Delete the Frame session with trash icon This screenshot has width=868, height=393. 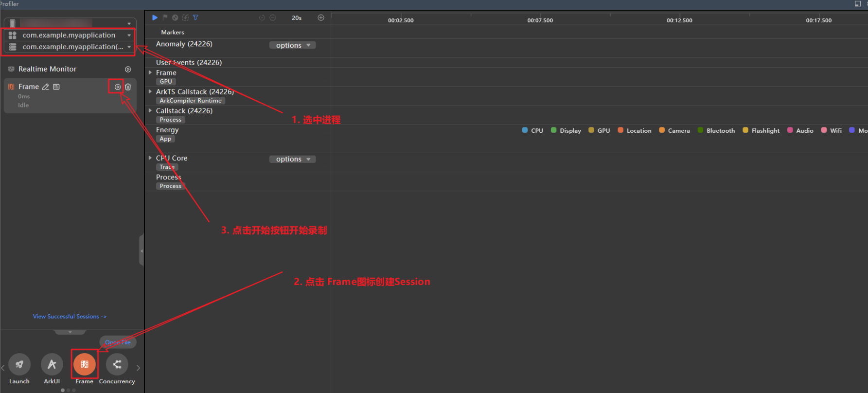[128, 87]
